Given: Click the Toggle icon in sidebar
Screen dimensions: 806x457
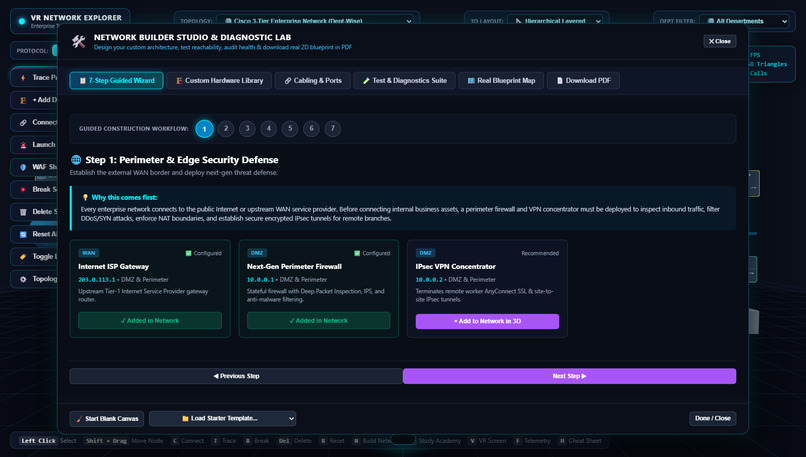Looking at the screenshot, I should tap(23, 257).
